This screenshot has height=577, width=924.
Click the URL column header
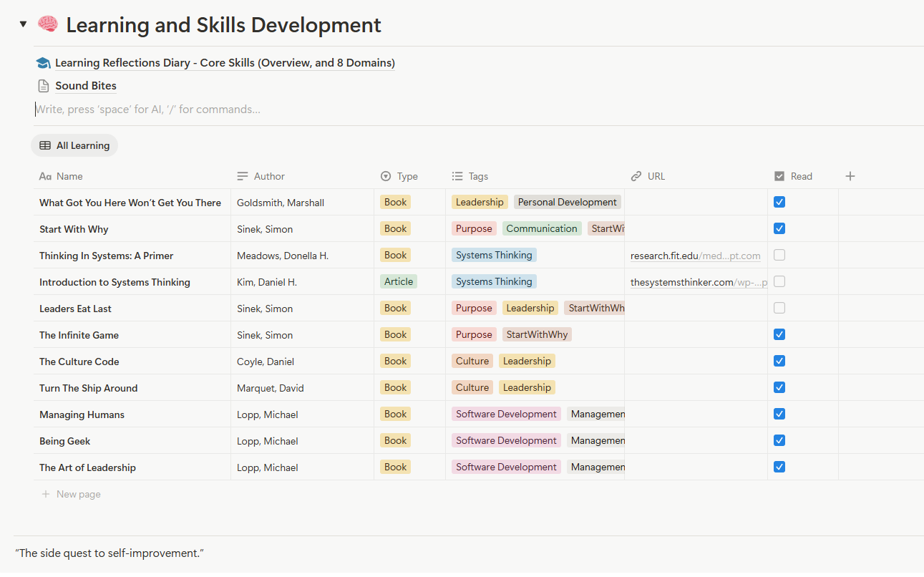click(x=656, y=176)
